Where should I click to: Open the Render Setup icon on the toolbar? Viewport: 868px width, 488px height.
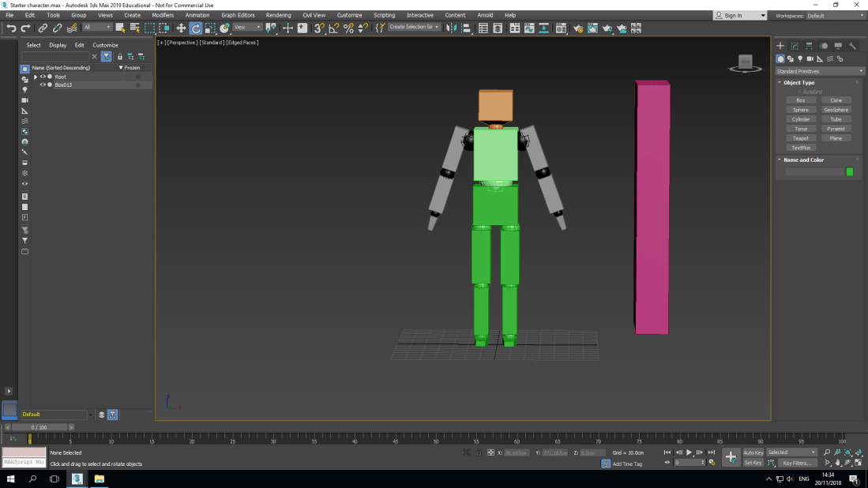[x=578, y=28]
